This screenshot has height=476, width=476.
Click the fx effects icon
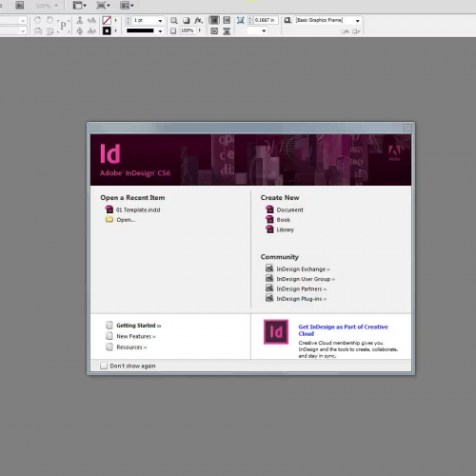coord(198,20)
